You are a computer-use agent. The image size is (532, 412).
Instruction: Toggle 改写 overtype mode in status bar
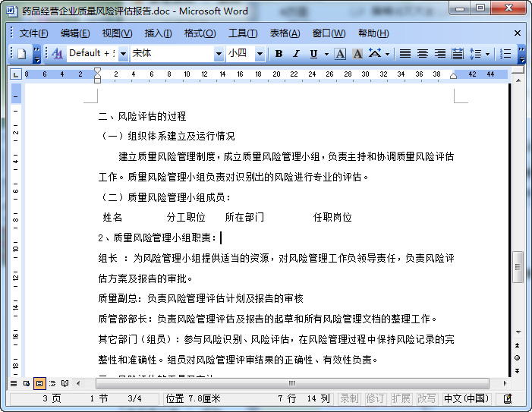click(427, 398)
